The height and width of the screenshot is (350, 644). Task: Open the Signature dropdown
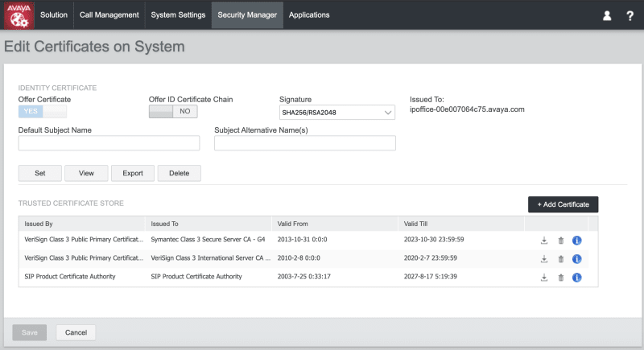pyautogui.click(x=336, y=113)
